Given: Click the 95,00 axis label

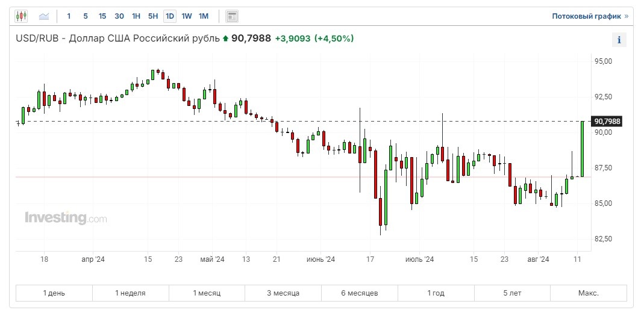Looking at the screenshot, I should click(604, 61).
